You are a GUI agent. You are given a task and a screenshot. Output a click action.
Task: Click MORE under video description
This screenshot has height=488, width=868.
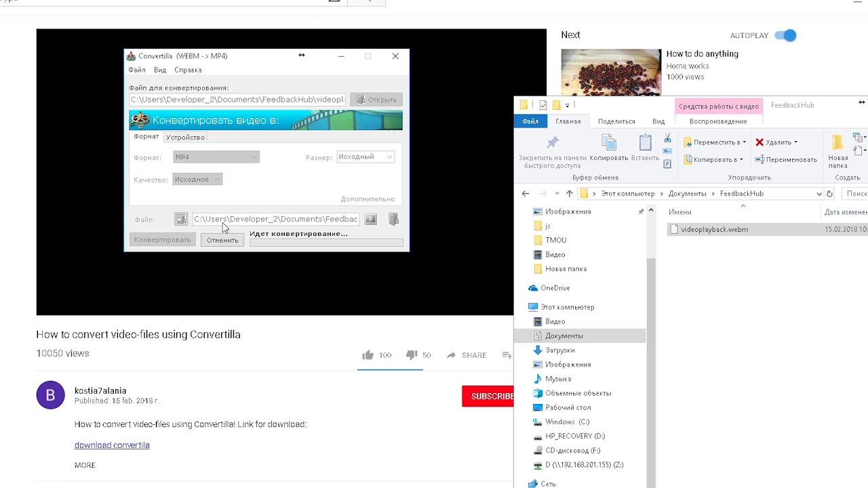(85, 466)
